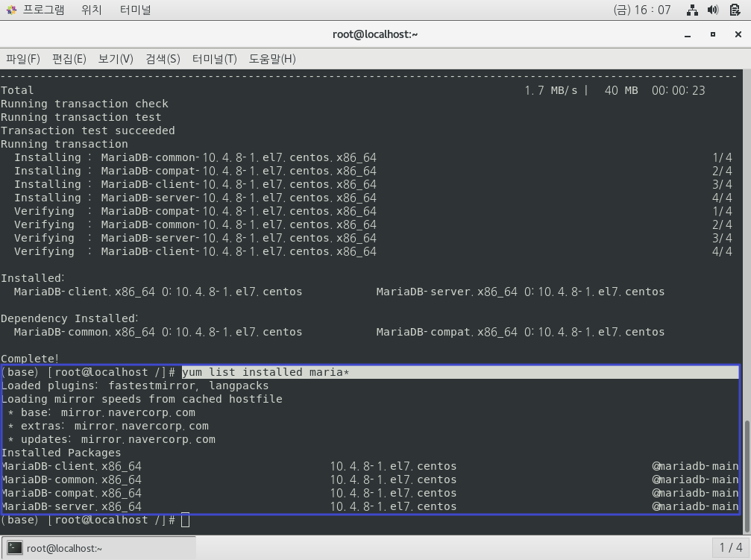Click the terminal vertical scrollbar handle
Image resolution: width=751 pixels, height=560 pixels.
tap(747, 476)
